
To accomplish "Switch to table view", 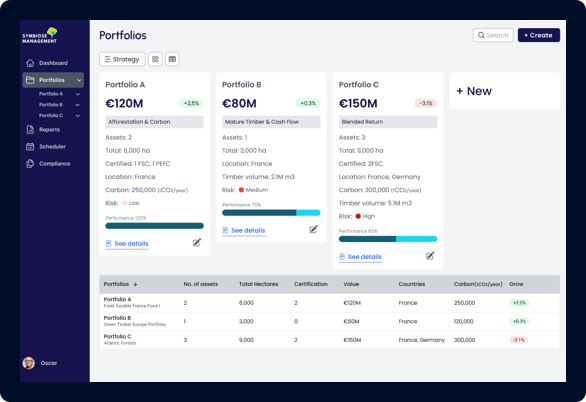I will click(x=172, y=59).
